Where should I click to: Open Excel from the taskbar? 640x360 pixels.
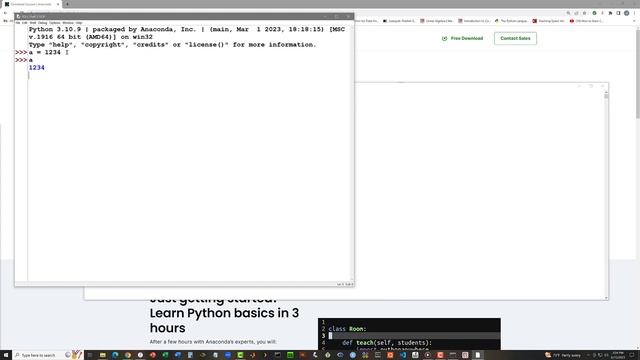pos(165,355)
